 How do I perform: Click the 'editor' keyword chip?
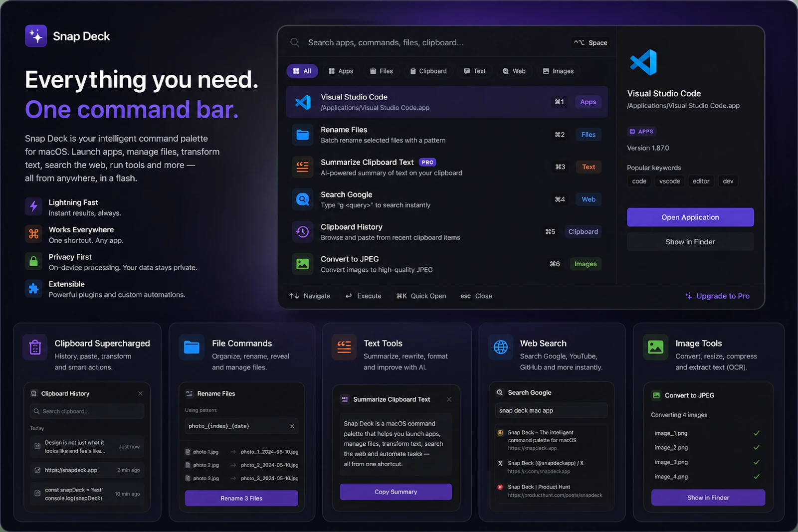pyautogui.click(x=701, y=181)
